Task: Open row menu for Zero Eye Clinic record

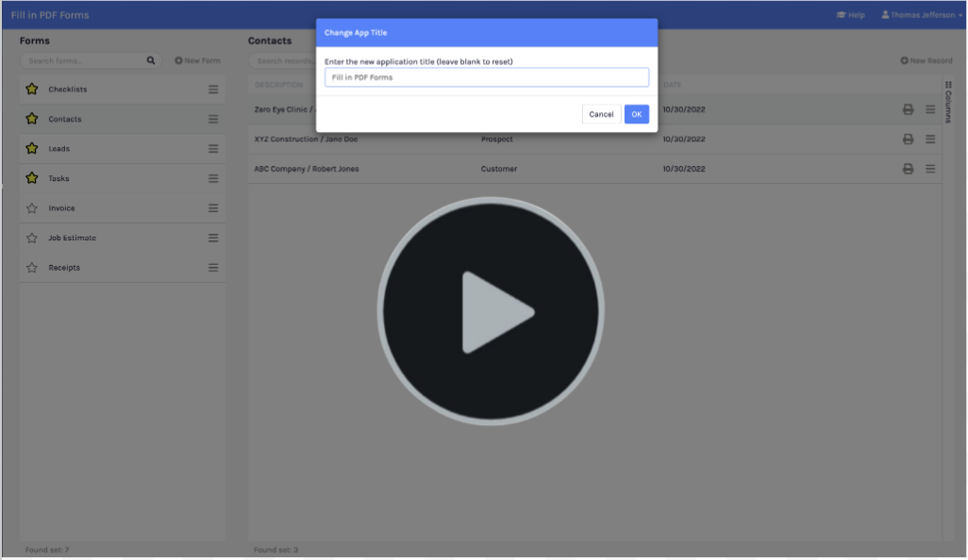Action: (x=930, y=109)
